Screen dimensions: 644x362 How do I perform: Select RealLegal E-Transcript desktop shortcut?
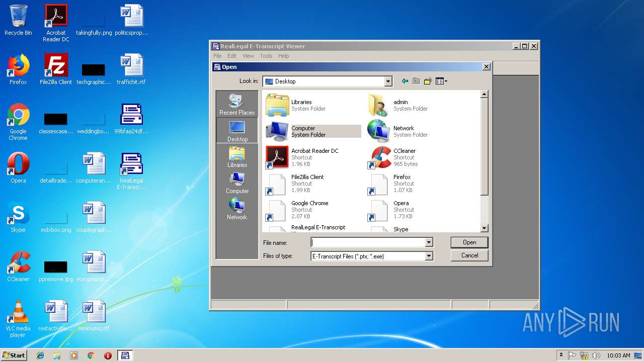pyautogui.click(x=131, y=171)
